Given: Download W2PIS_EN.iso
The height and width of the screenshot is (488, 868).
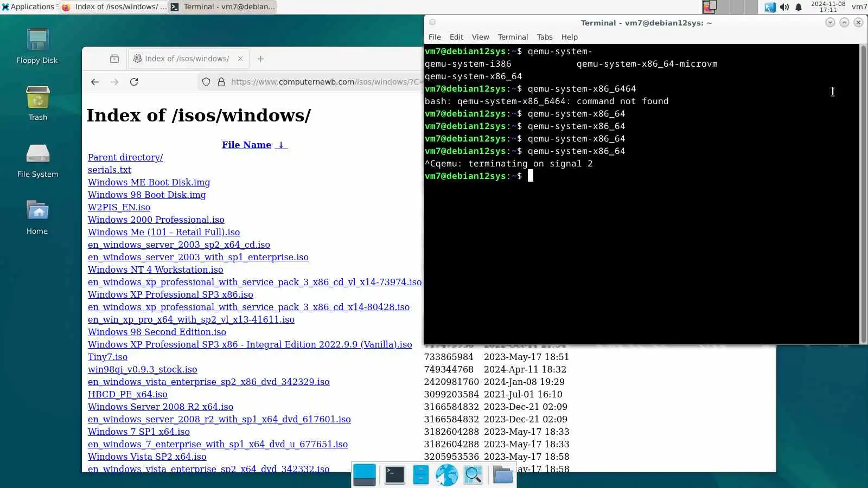Looking at the screenshot, I should 119,207.
